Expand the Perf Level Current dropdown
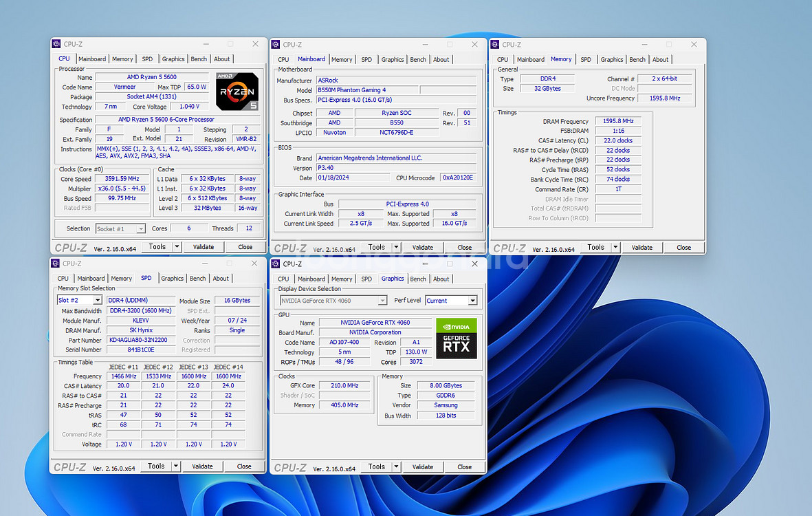 (472, 301)
